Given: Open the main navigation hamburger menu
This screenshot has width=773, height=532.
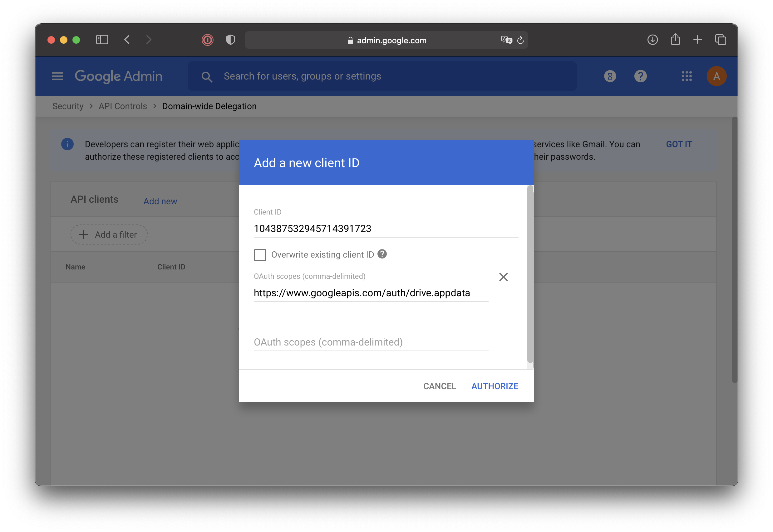Looking at the screenshot, I should [x=57, y=76].
